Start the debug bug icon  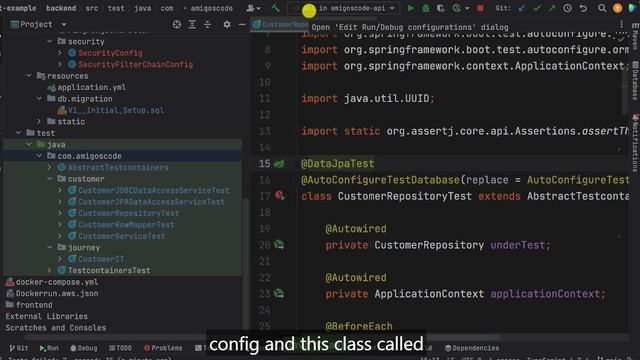[x=426, y=8]
